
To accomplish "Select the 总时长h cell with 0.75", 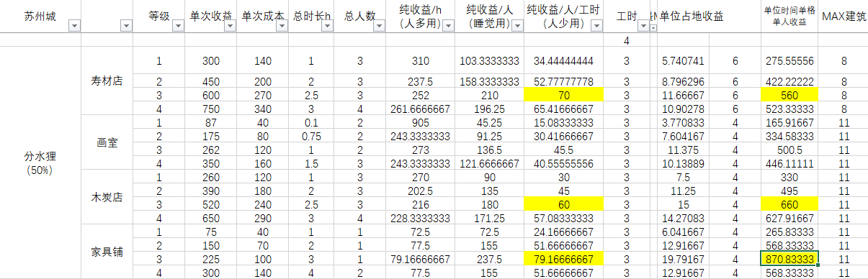I will coord(310,136).
